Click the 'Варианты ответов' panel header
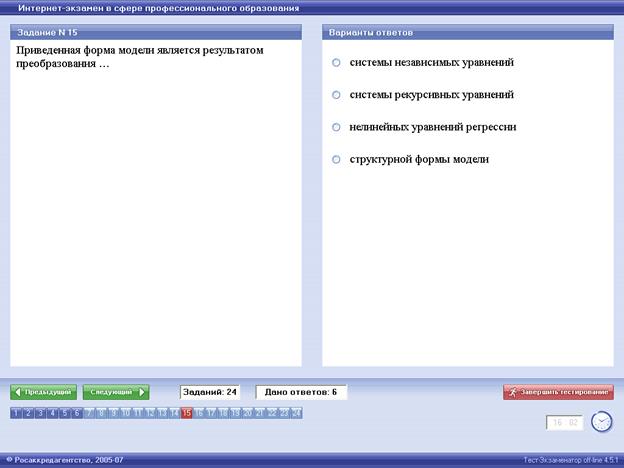Image resolution: width=624 pixels, height=468 pixels. [468, 32]
